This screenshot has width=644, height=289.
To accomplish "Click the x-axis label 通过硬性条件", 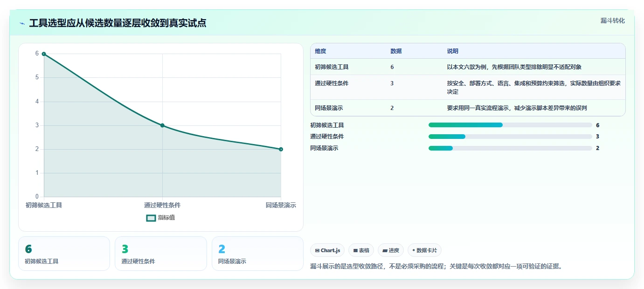I will tap(162, 206).
